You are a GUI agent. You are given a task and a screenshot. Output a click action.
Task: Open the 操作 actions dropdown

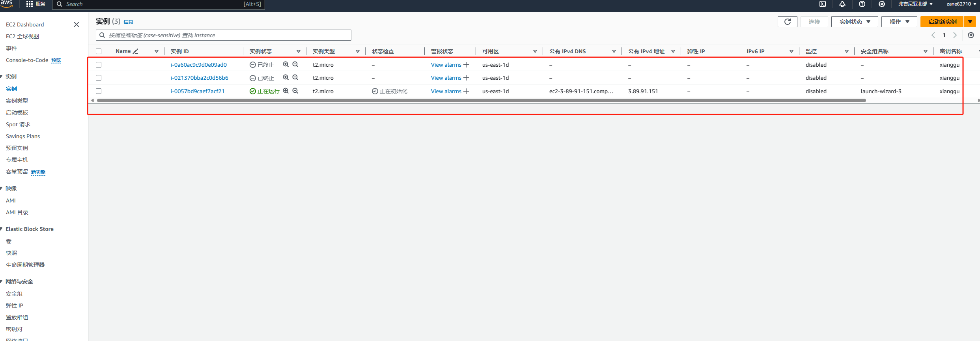click(900, 22)
